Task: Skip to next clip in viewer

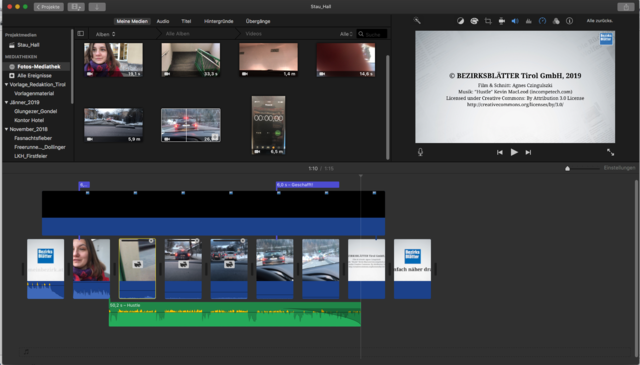Action: coord(528,152)
